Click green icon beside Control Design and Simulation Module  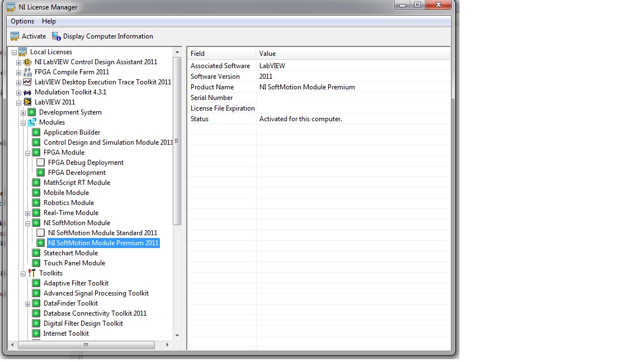(36, 142)
